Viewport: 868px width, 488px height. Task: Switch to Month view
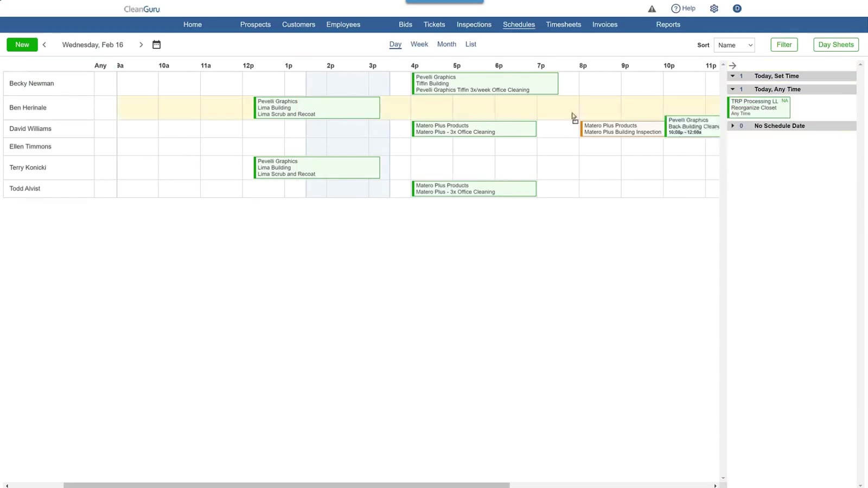446,44
